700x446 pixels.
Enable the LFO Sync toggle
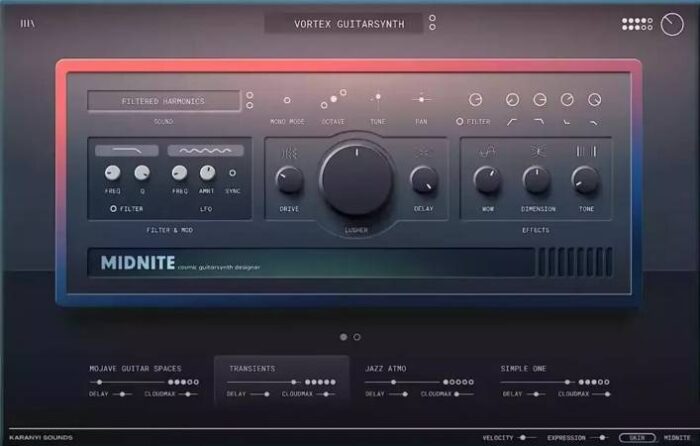(x=232, y=172)
